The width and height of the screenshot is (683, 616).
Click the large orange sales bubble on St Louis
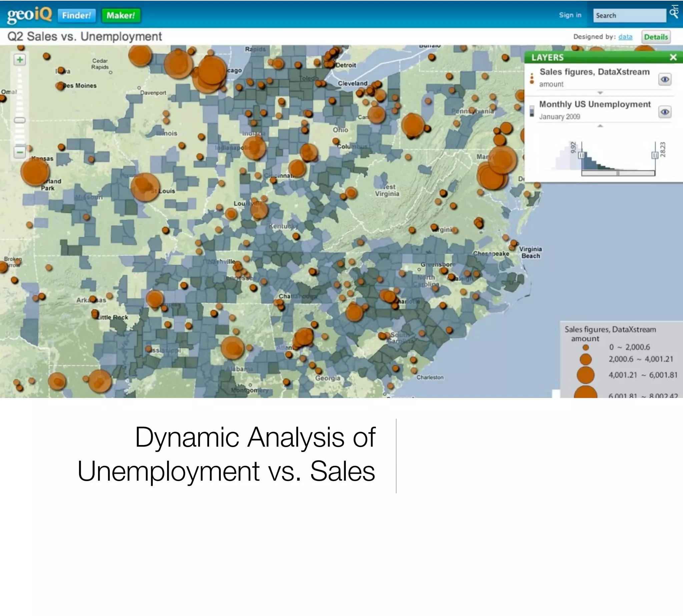point(145,187)
